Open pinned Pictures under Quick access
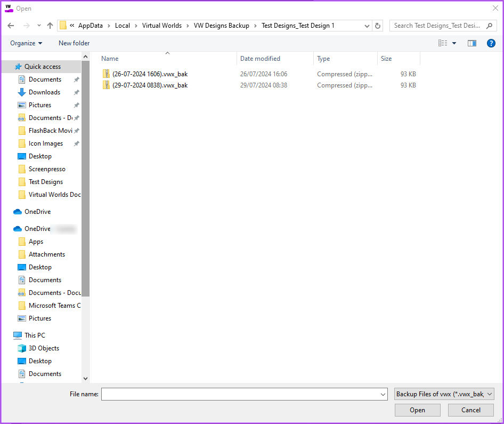 point(40,105)
